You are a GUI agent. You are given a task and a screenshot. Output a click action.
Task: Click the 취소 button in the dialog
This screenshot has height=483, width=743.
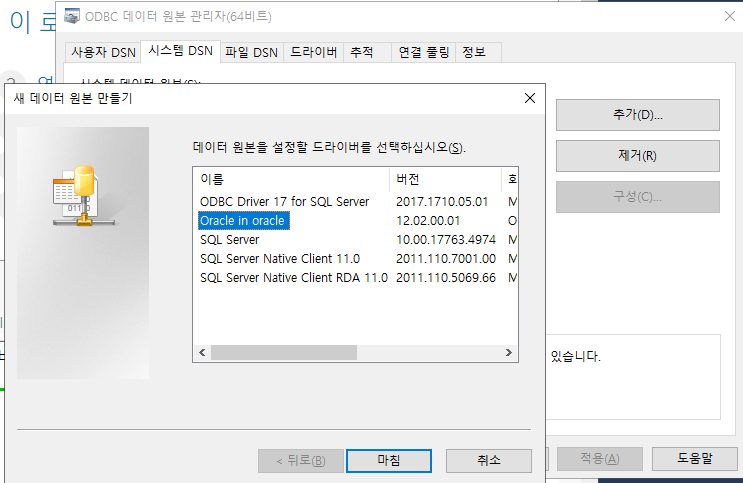489,460
